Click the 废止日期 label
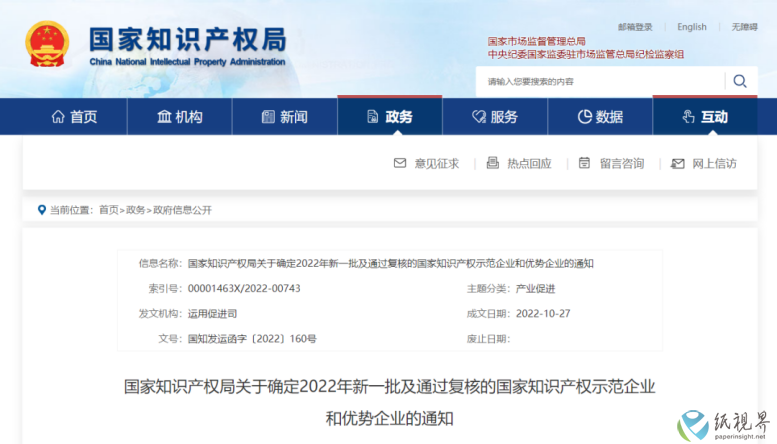The width and height of the screenshot is (777, 444). click(x=489, y=339)
